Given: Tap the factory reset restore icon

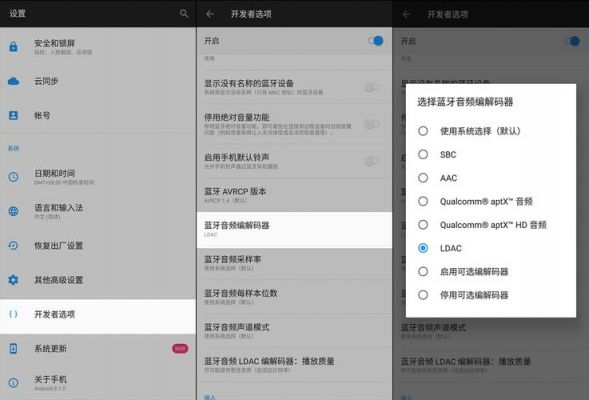Looking at the screenshot, I should 13,246.
